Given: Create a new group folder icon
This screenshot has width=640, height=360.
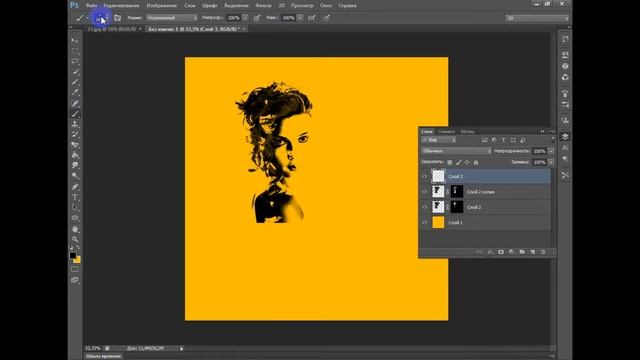Looking at the screenshot, I should click(x=522, y=252).
